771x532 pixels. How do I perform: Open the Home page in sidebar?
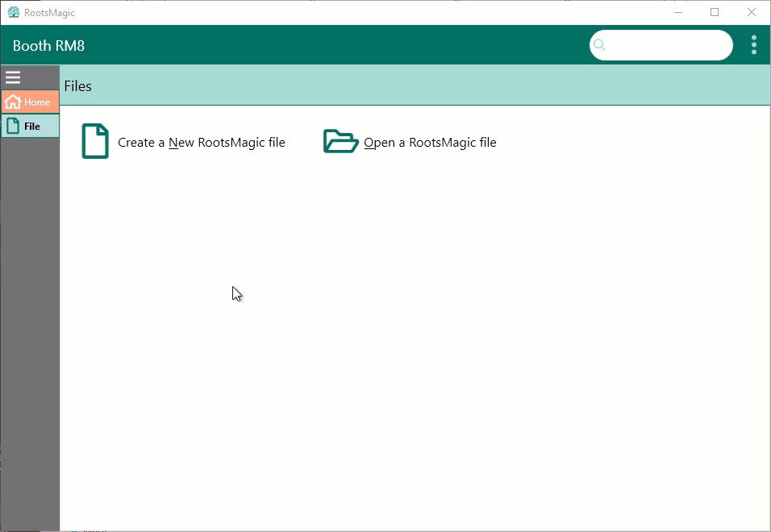(x=30, y=102)
